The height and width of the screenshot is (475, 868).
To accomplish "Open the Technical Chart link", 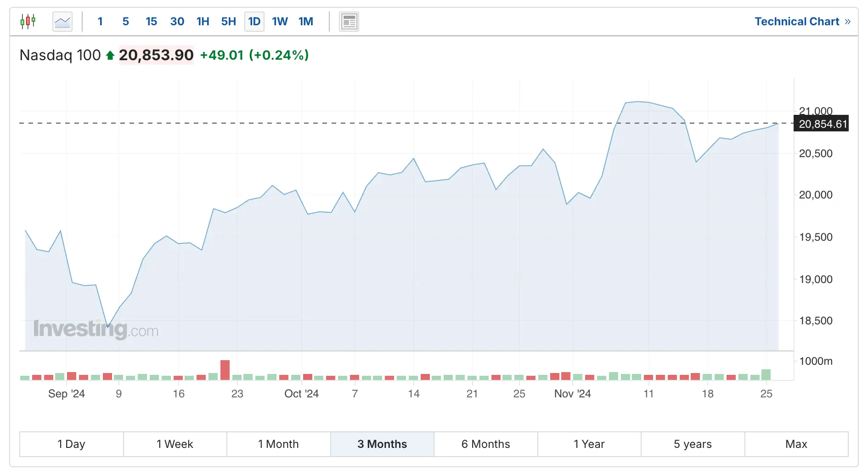I will tap(802, 22).
